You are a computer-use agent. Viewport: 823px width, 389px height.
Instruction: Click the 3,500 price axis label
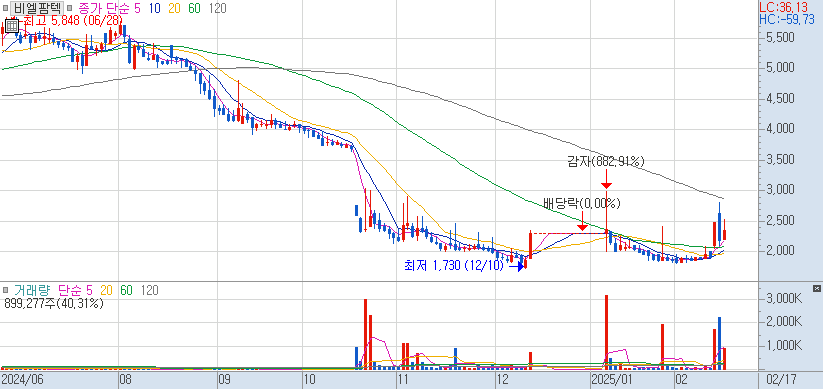(780, 160)
